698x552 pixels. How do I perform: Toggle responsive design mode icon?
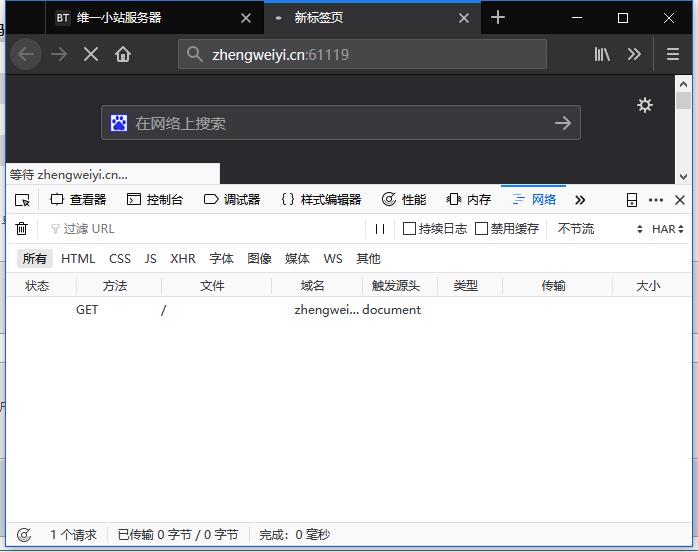pos(632,200)
